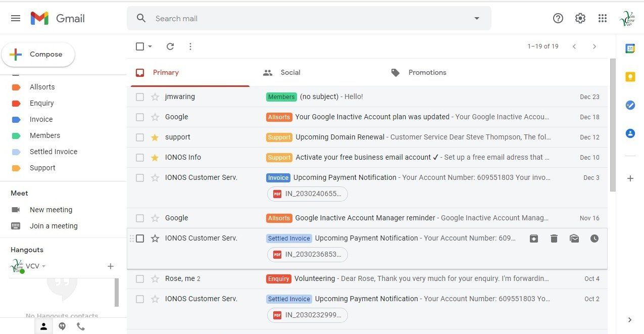Click the Archive icon on hovered email
The image size is (644, 334).
tap(534, 238)
